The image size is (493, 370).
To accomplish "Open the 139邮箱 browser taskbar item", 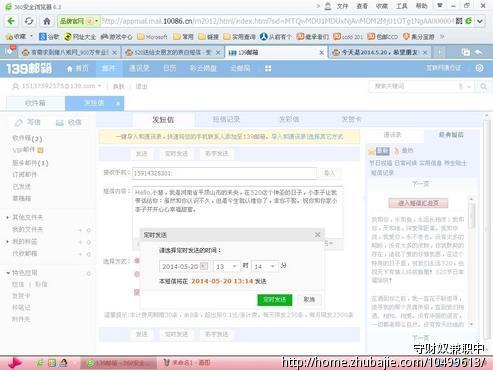I will 118,363.
